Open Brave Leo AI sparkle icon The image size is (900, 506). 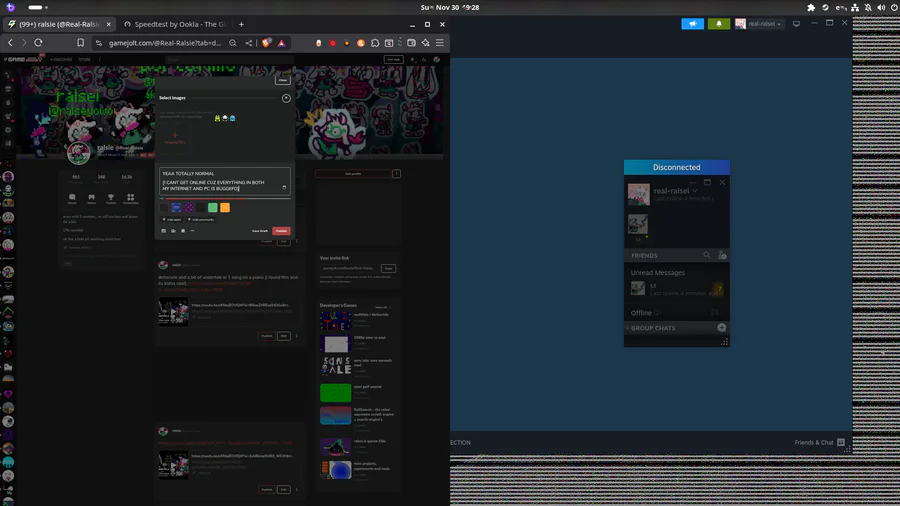(x=425, y=43)
